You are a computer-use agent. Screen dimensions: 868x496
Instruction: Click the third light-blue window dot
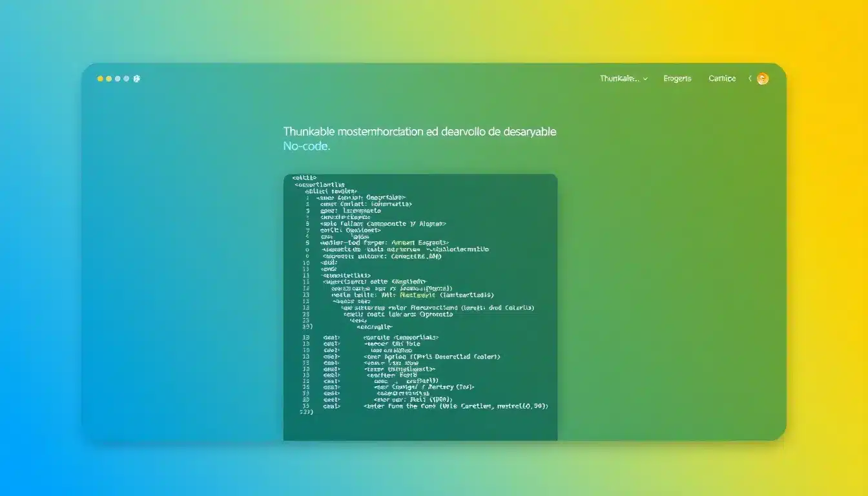click(x=118, y=79)
